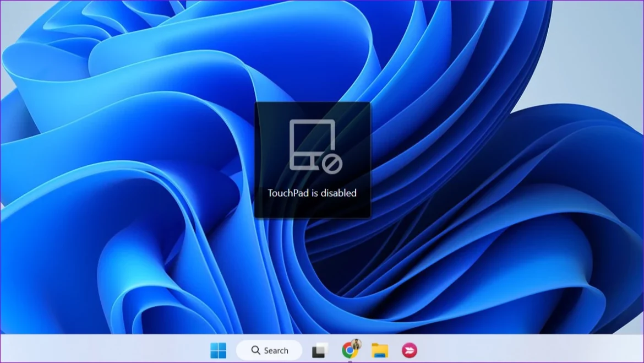This screenshot has height=363, width=644.
Task: Click the Chrome profile avatar badge
Action: [x=357, y=345]
